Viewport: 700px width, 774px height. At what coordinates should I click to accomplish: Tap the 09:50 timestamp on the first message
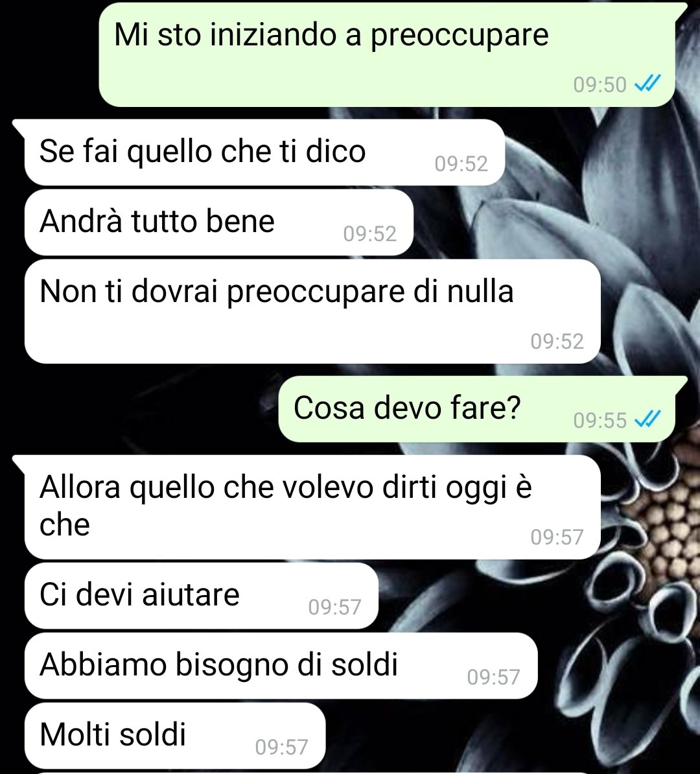pos(600,84)
